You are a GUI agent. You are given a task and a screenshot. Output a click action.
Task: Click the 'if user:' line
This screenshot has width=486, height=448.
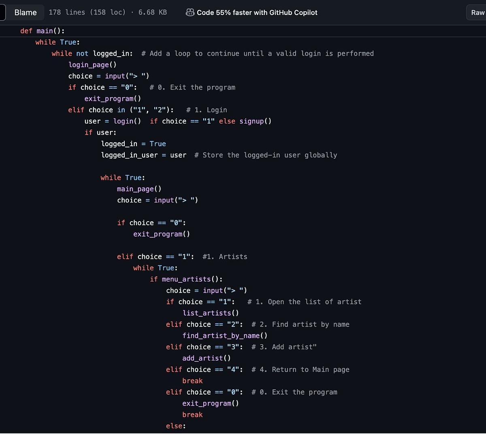[100, 132]
